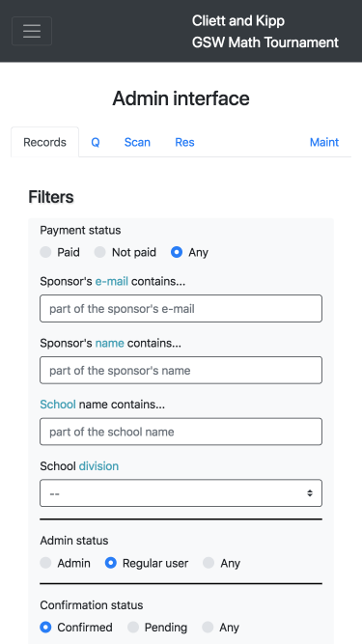Select Admin under Admin status
The width and height of the screenshot is (362, 644).
pos(45,563)
